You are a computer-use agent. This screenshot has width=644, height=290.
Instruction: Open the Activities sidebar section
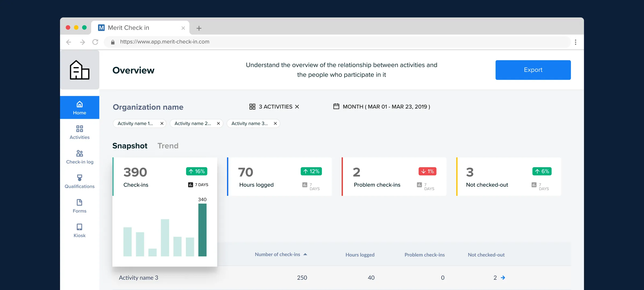tap(79, 132)
